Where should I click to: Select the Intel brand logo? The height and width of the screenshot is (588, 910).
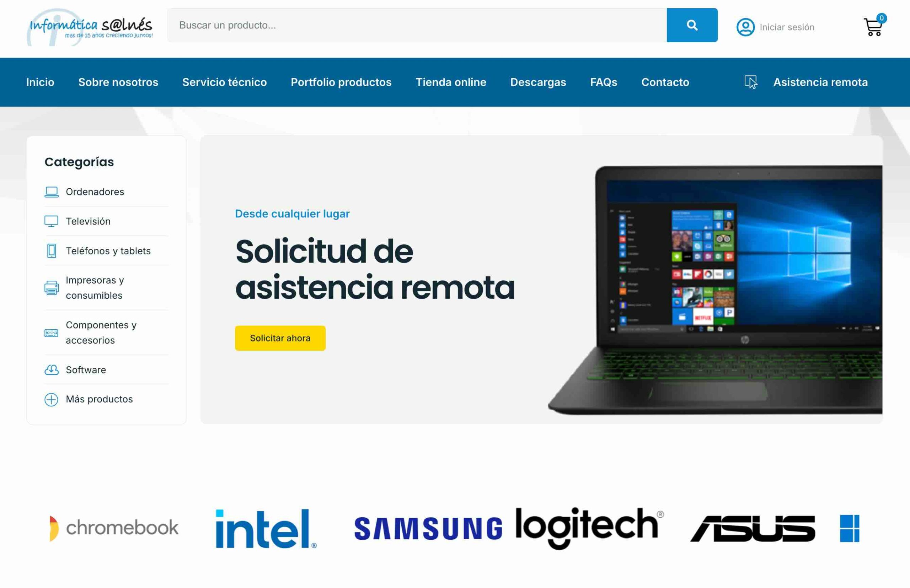coord(266,528)
